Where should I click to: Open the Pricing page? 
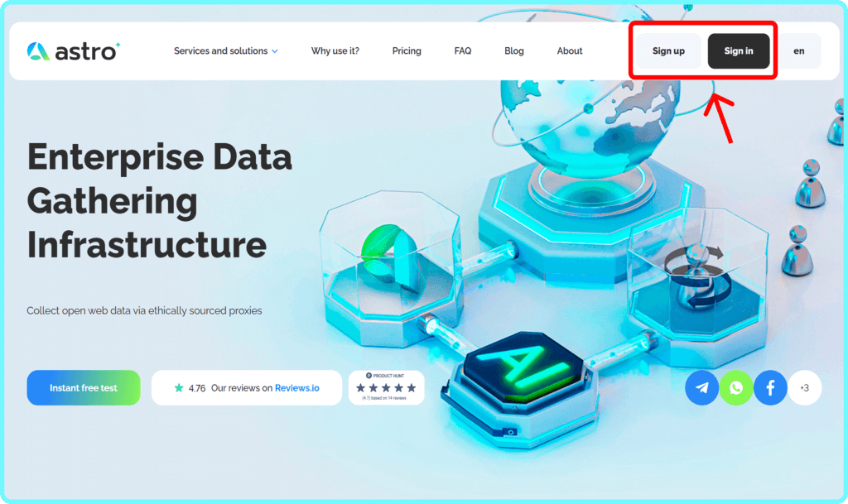[x=407, y=51]
